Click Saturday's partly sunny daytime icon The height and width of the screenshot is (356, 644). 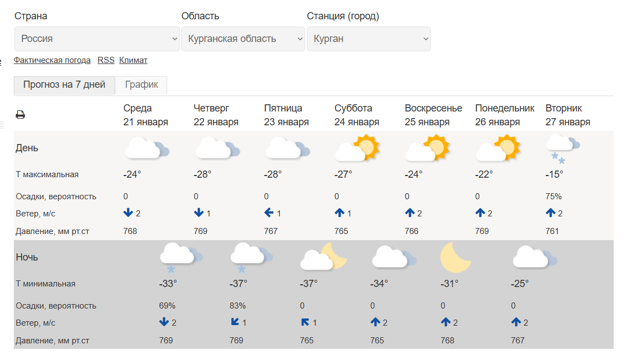click(x=357, y=148)
